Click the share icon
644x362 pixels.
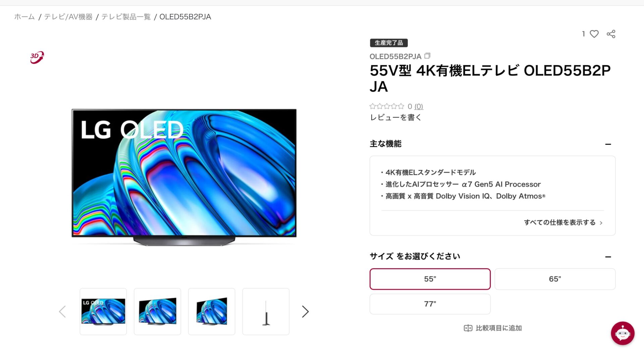(x=611, y=34)
